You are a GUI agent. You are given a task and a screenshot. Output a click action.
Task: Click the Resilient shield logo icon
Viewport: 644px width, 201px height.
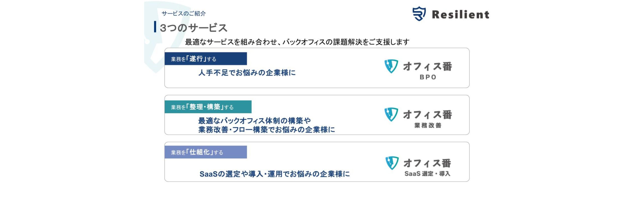[x=419, y=14]
